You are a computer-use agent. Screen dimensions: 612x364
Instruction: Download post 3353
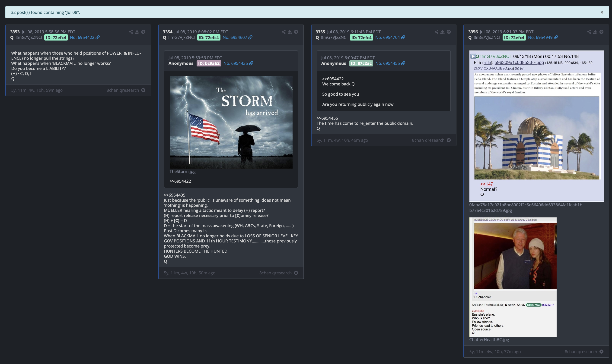pos(137,32)
